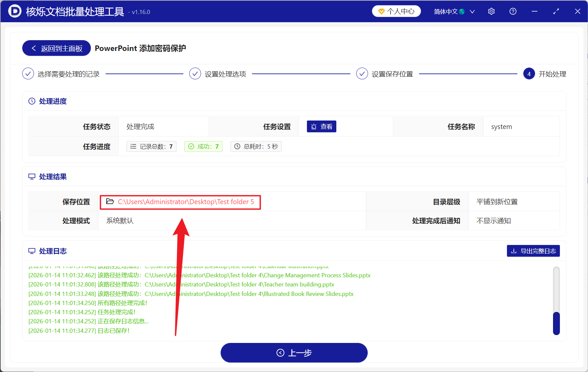Click the monitor icon beside 处理日志
The image size is (588, 372).
point(31,251)
